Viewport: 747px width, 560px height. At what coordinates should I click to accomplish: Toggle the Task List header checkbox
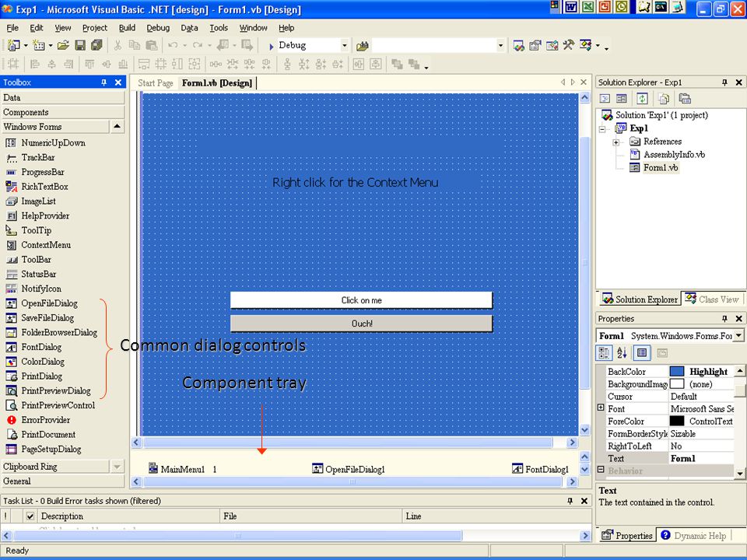(30, 516)
